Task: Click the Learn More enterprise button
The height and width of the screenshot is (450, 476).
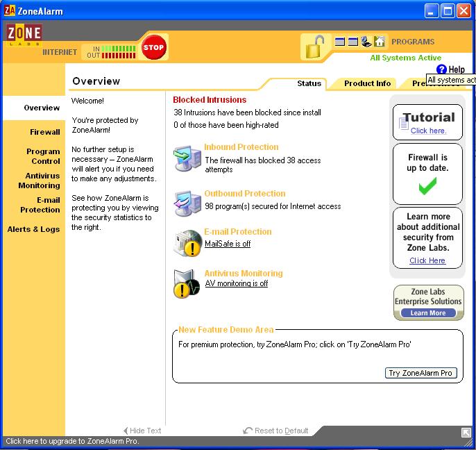Action: 428,313
